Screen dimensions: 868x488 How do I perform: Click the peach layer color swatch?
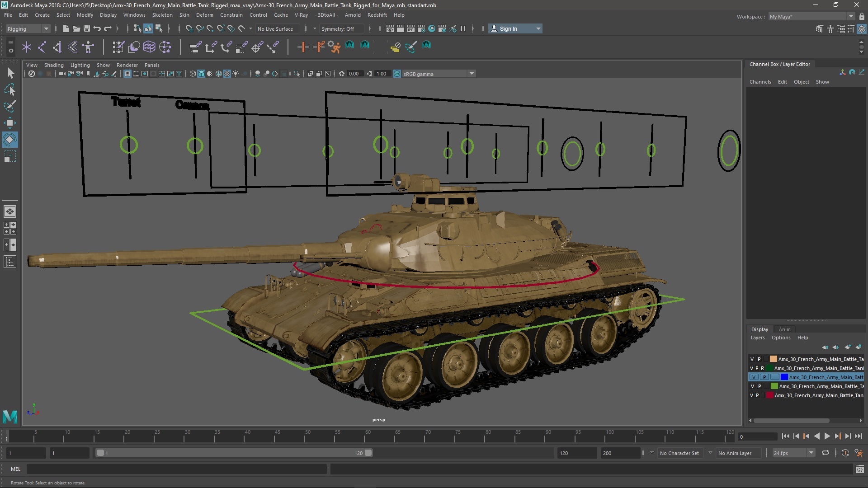tap(773, 359)
